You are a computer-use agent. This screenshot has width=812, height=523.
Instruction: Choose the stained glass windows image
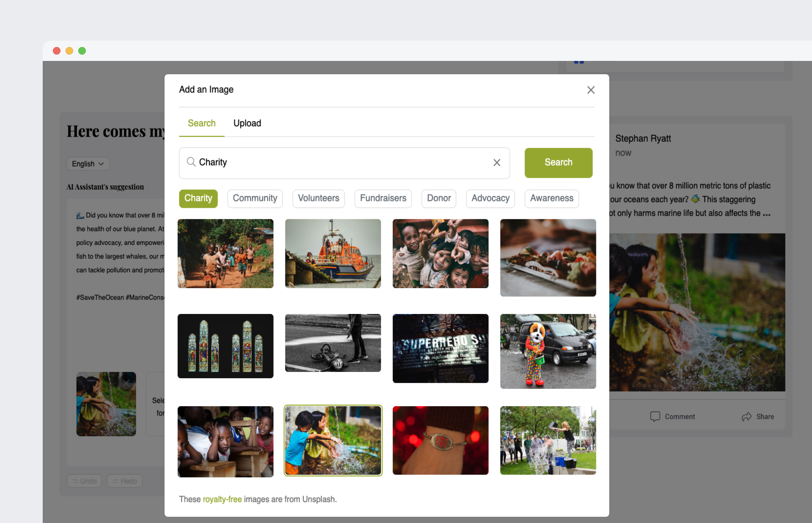click(225, 346)
